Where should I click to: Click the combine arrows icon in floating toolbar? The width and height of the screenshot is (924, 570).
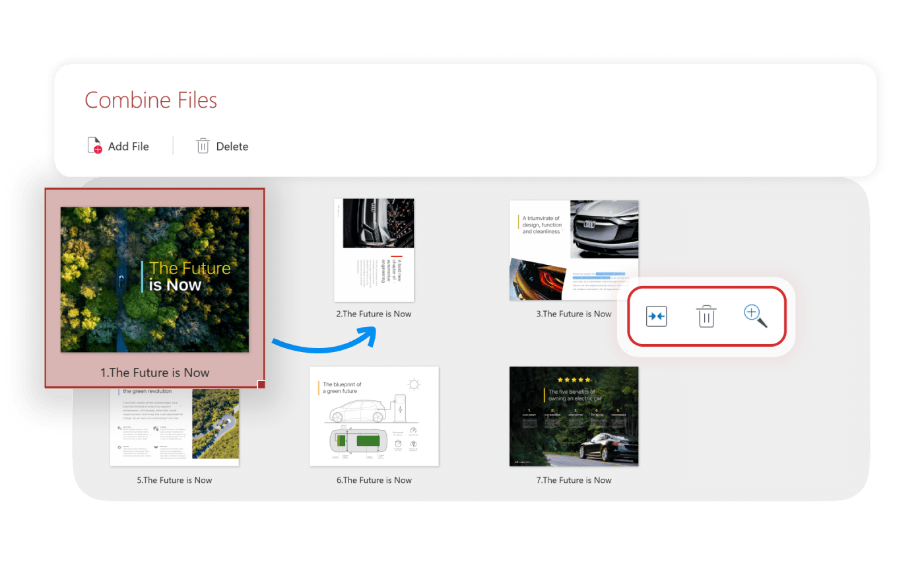[x=657, y=316]
